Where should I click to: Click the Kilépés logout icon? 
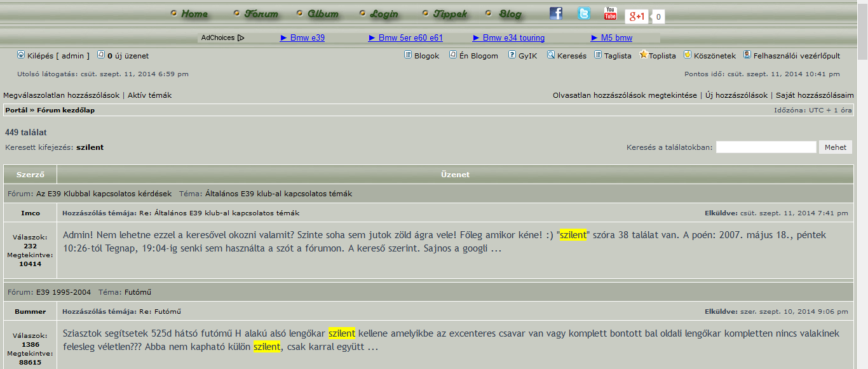[21, 55]
